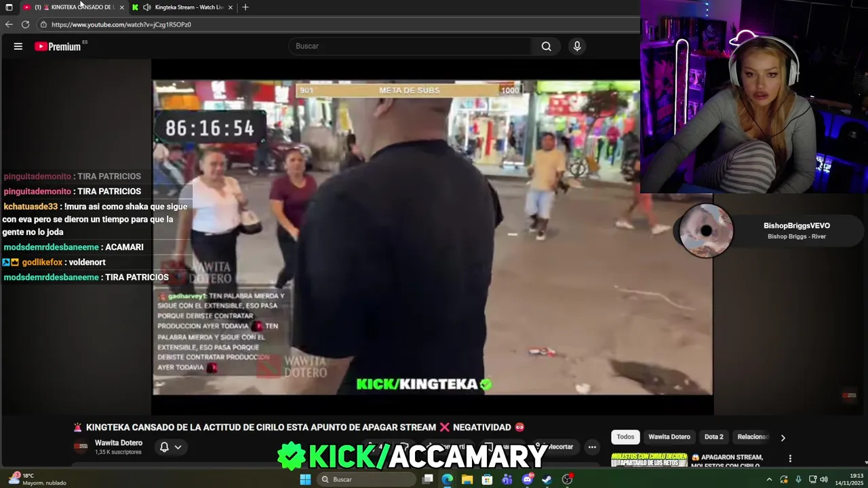Click the system tray microphone icon
Viewport: 868px width, 488px height.
[x=798, y=479]
